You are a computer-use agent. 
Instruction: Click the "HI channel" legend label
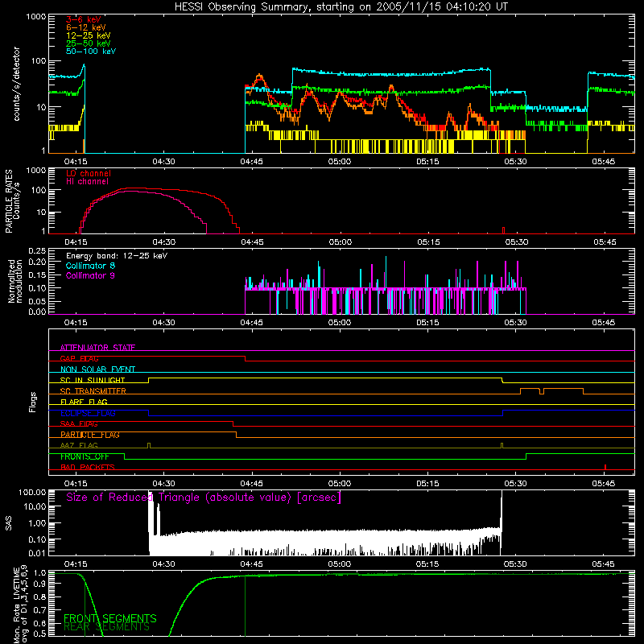pyautogui.click(x=87, y=182)
